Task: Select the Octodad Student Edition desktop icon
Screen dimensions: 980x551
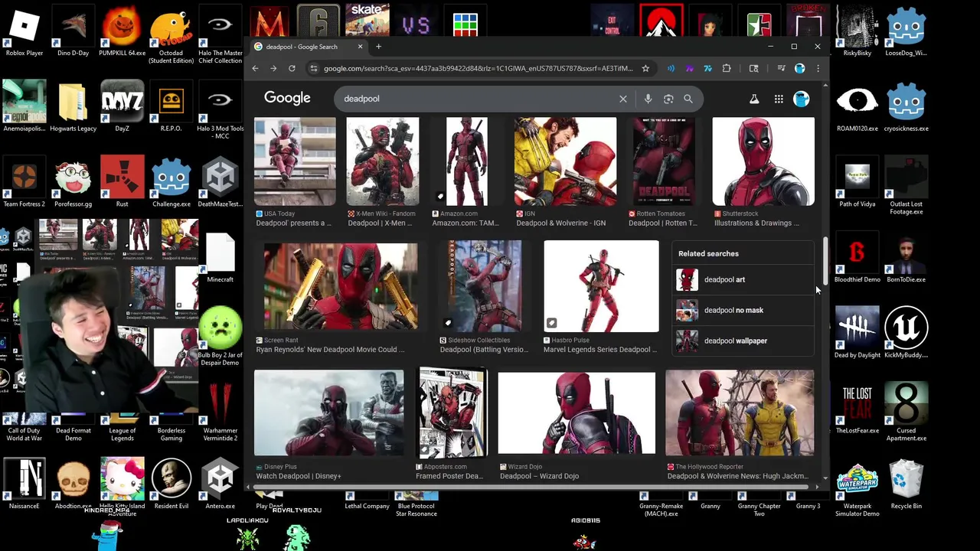Action: (x=171, y=35)
